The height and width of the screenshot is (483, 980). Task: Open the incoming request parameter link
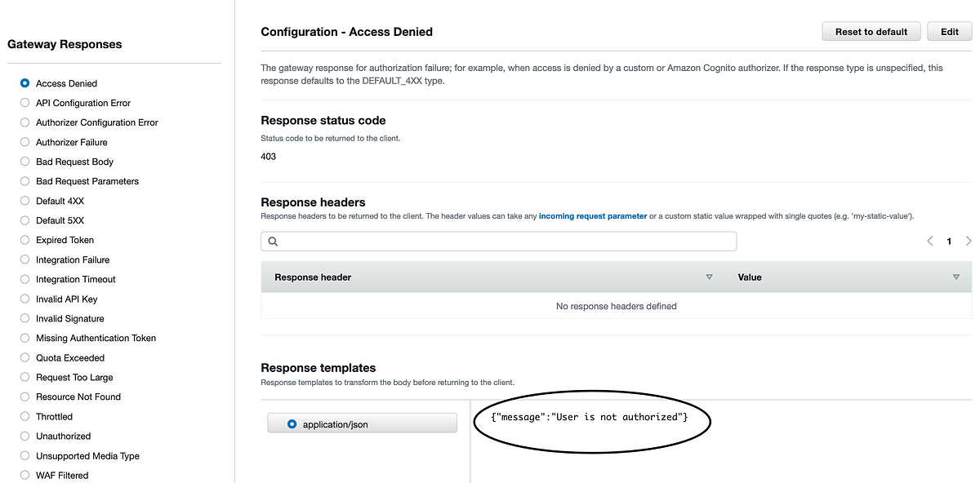pos(593,216)
